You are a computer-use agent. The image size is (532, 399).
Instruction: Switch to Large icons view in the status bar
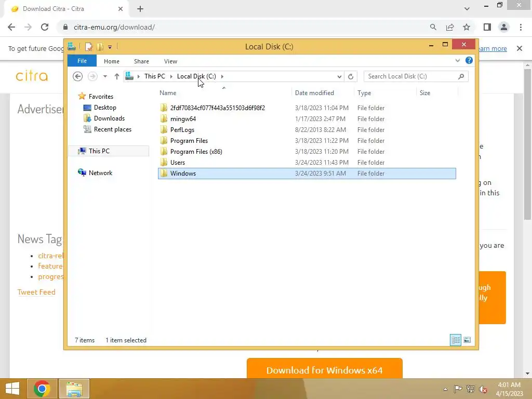click(467, 340)
